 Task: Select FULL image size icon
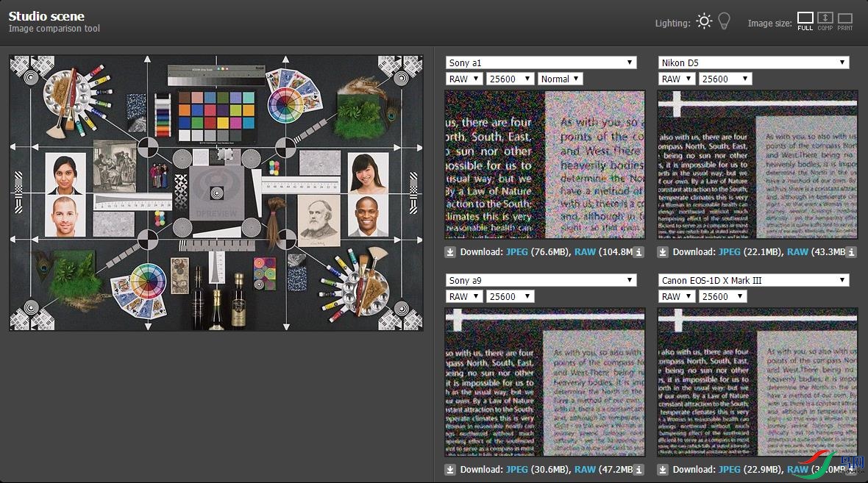tap(805, 21)
